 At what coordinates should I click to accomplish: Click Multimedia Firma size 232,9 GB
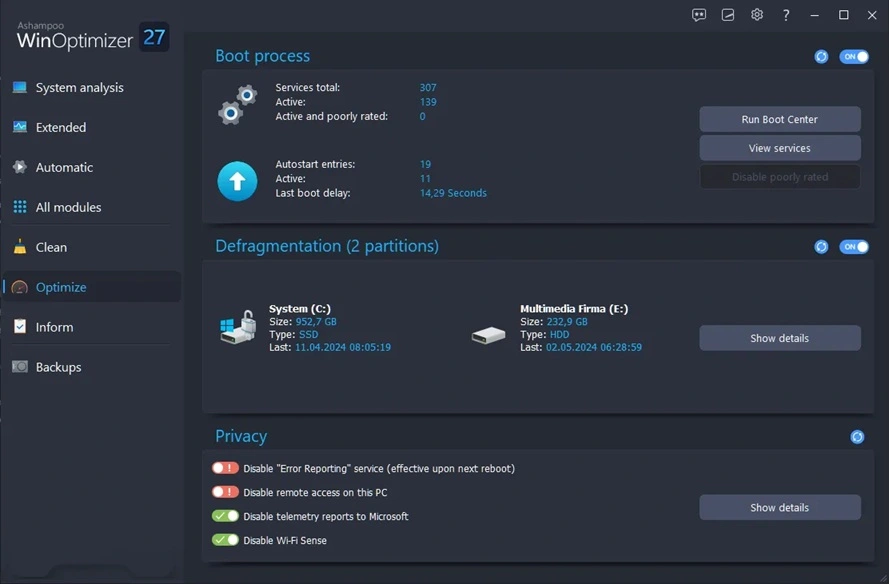tap(567, 321)
